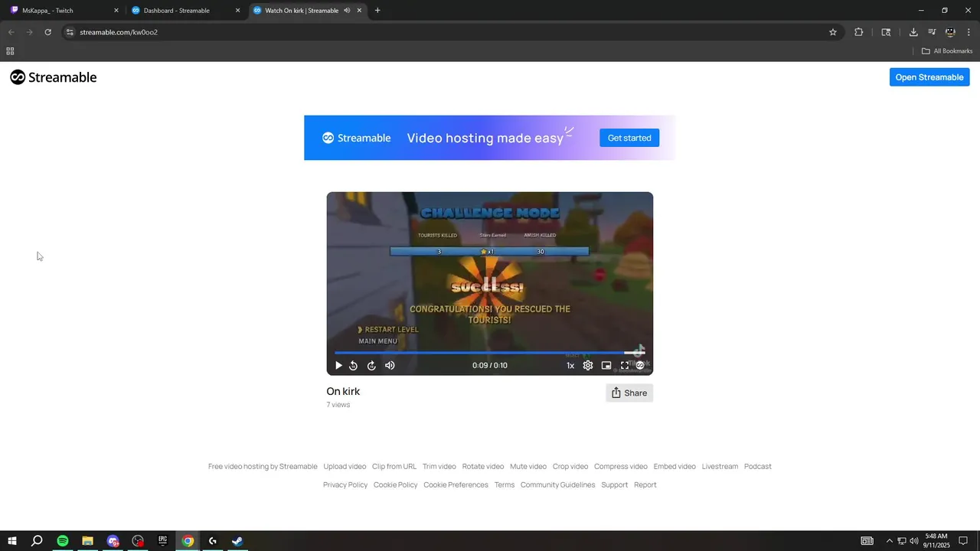
Task: Click the Open Streamable button
Action: tap(929, 77)
